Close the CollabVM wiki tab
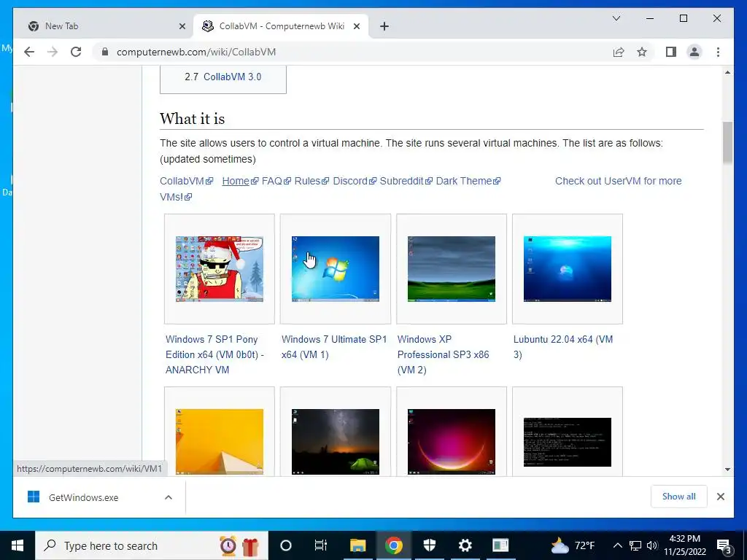This screenshot has width=747, height=560. pyautogui.click(x=356, y=26)
